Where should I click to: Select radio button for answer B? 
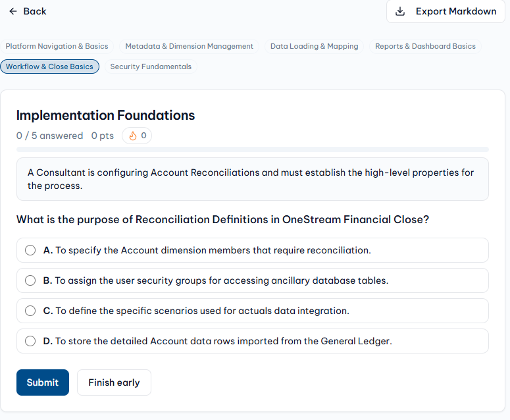(30, 280)
